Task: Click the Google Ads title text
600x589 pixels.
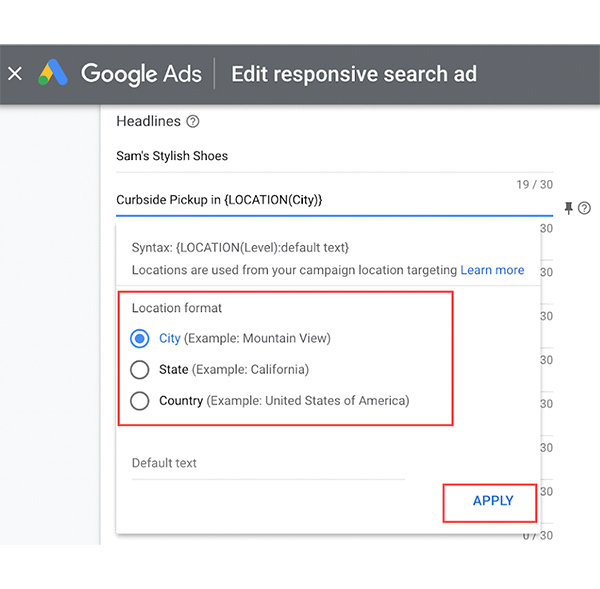Action: tap(141, 73)
